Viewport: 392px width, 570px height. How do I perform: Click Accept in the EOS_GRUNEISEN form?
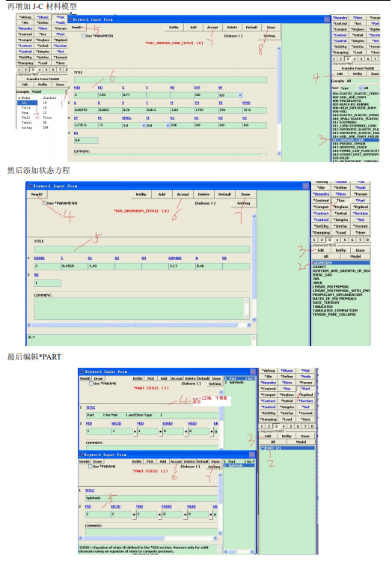(x=183, y=195)
